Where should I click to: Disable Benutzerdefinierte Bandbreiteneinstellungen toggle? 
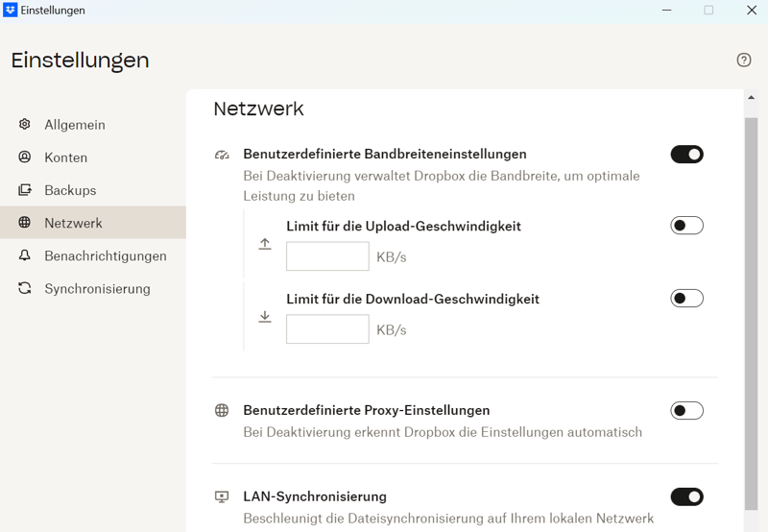tap(686, 154)
